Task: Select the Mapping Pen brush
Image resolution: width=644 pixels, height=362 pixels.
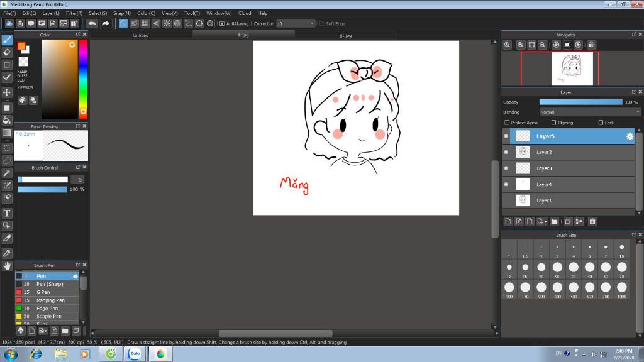Action: coord(47,300)
